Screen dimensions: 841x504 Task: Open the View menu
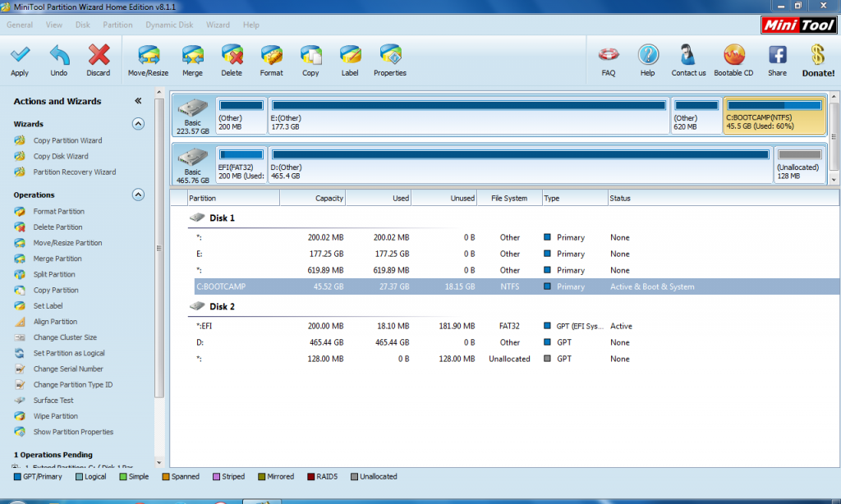click(x=54, y=25)
